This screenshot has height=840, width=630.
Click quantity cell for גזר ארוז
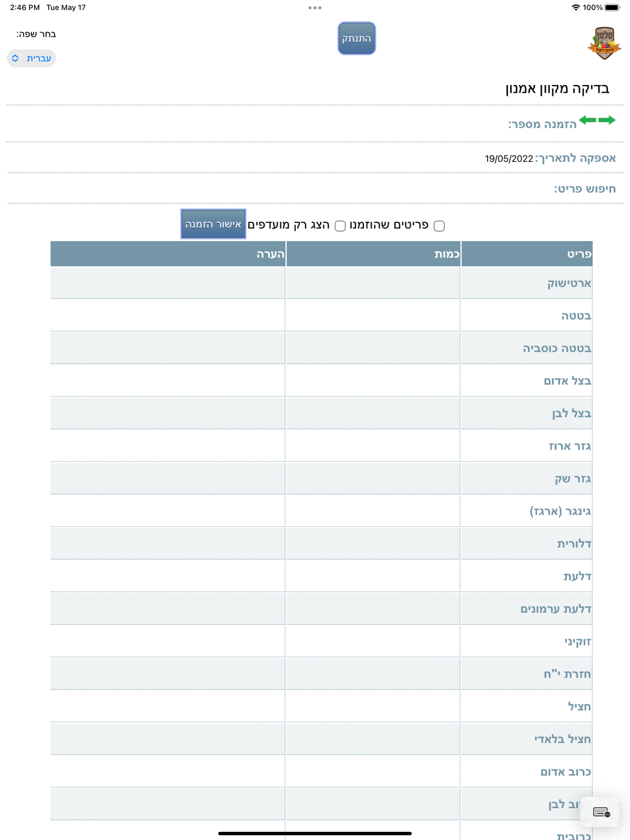(x=373, y=446)
